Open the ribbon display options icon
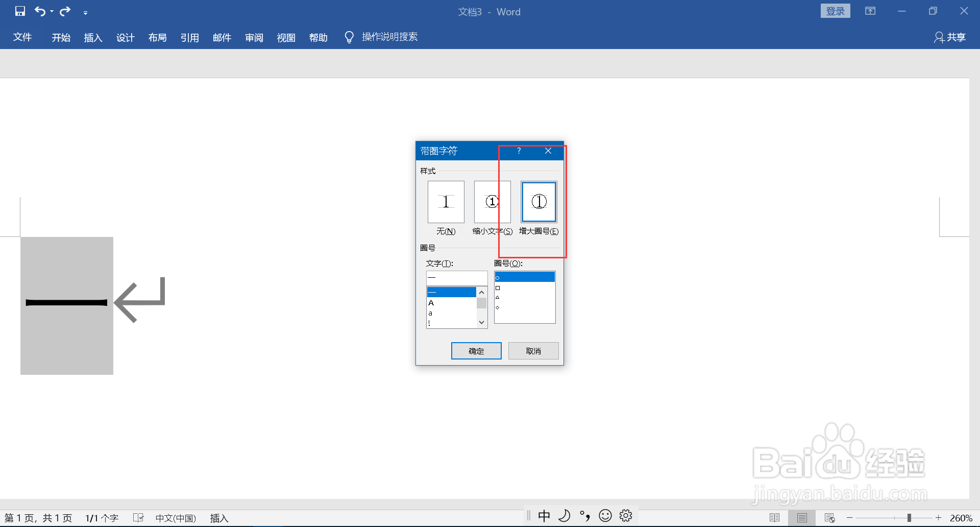The image size is (980, 527). pos(870,11)
